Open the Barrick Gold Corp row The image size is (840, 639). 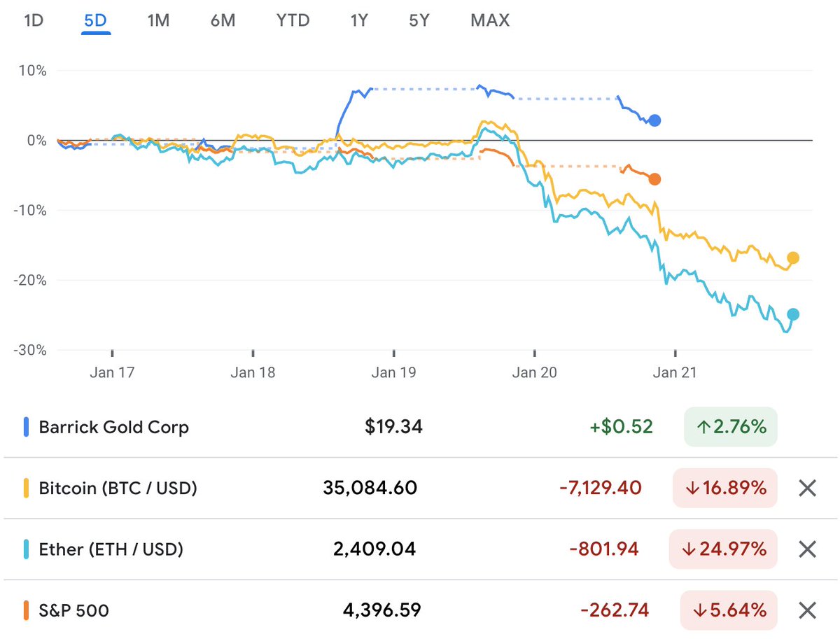[420, 427]
